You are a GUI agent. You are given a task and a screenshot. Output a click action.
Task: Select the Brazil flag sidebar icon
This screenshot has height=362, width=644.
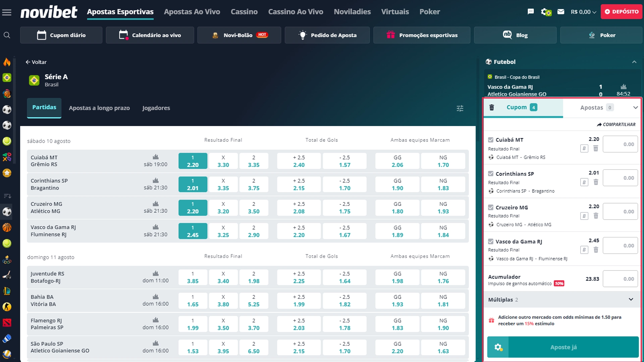tap(7, 78)
